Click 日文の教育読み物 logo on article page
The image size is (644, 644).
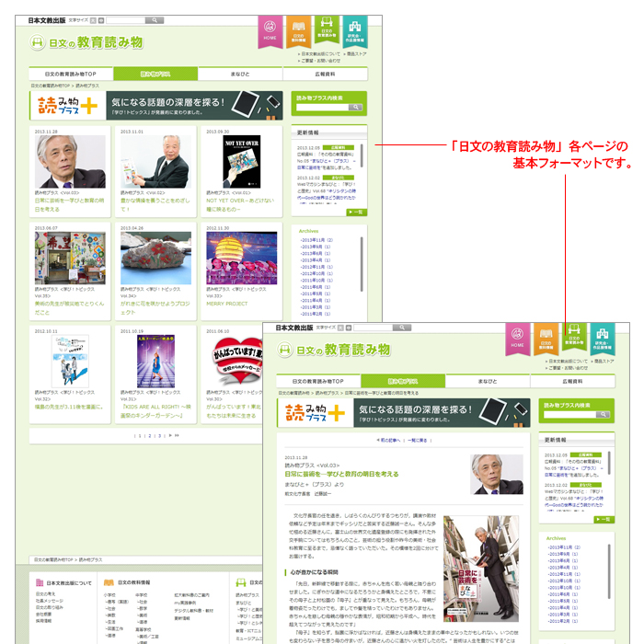[334, 350]
